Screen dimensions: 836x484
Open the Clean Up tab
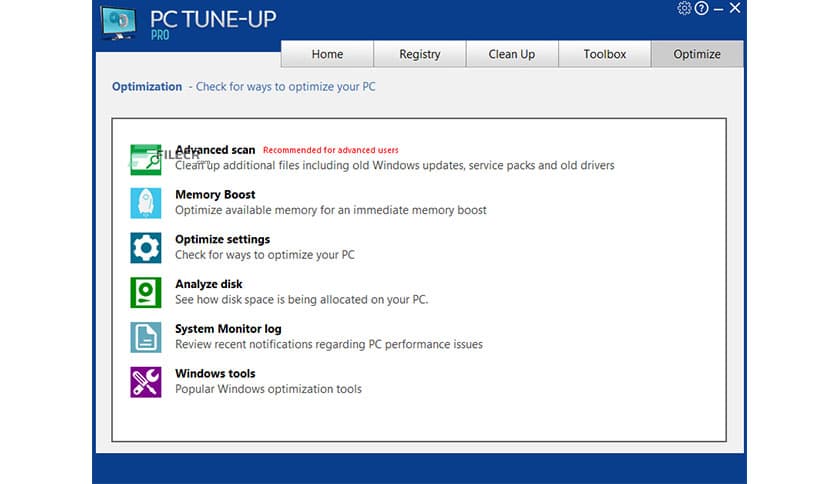pyautogui.click(x=512, y=54)
